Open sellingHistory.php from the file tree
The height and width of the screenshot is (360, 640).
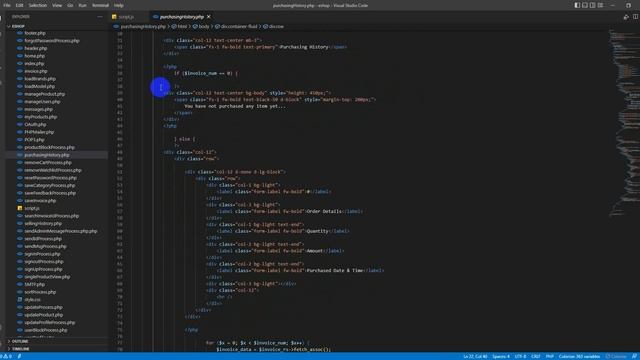[43, 224]
